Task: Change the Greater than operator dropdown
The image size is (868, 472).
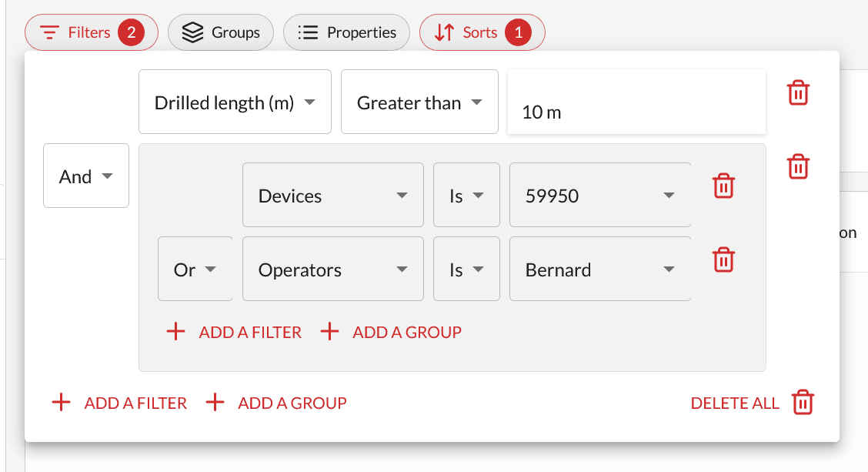Action: click(x=419, y=102)
